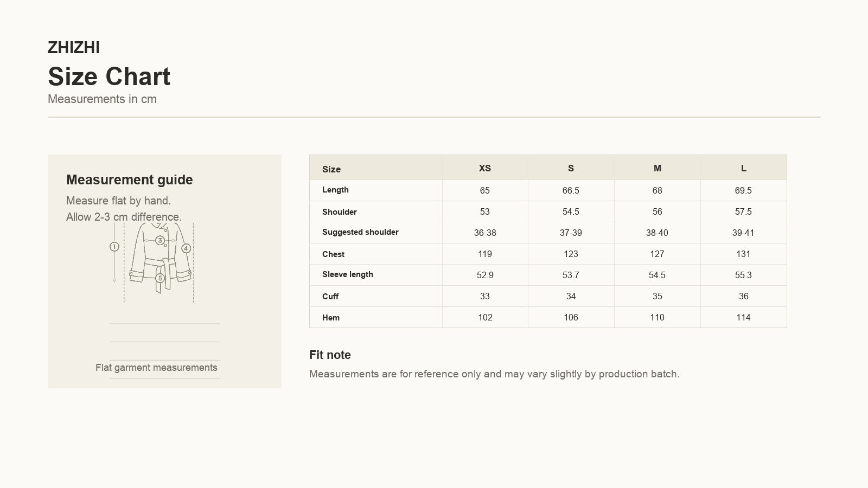Click the Hem value 114 cell
Image resolution: width=868 pixels, height=488 pixels.
pos(743,317)
